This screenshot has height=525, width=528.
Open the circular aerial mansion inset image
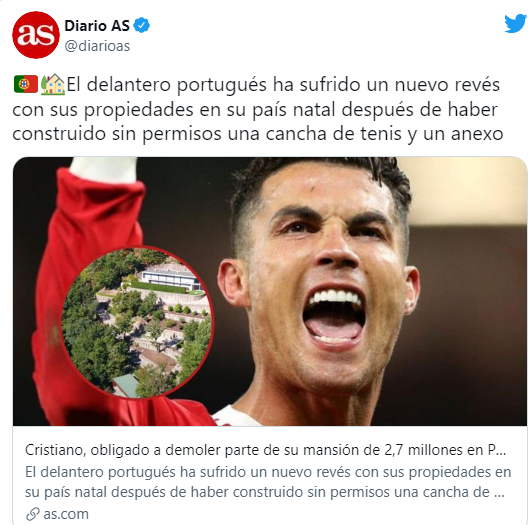tap(137, 322)
